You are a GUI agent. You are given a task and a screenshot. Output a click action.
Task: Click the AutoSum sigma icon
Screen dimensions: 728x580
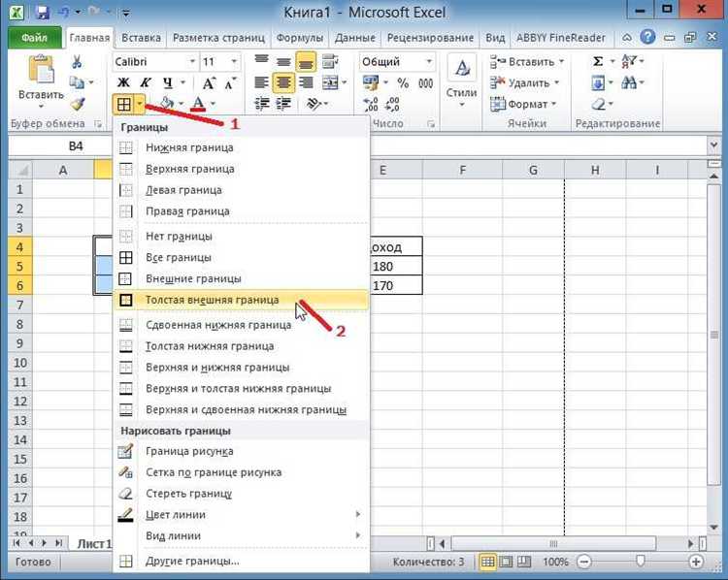(x=598, y=61)
